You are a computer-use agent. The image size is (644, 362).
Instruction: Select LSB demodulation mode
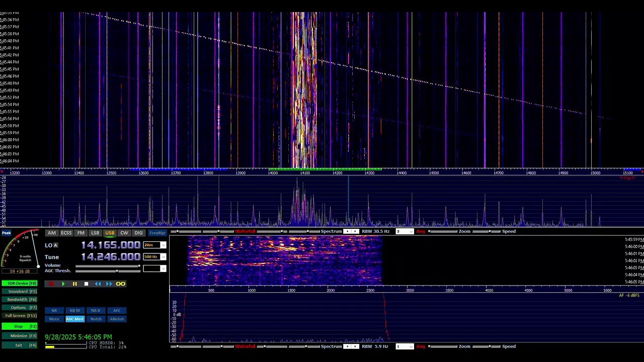point(95,233)
